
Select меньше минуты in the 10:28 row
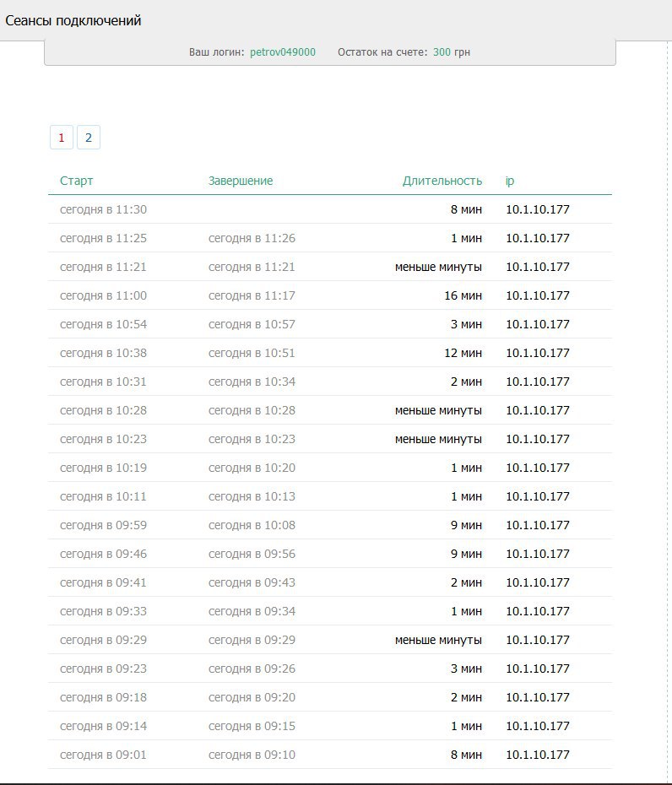tap(438, 410)
